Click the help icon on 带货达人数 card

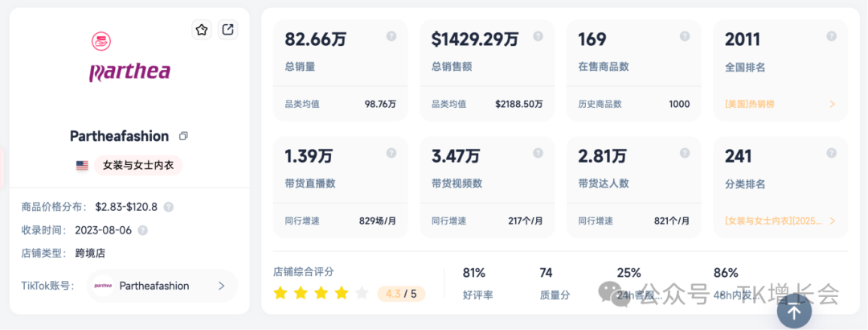point(685,153)
